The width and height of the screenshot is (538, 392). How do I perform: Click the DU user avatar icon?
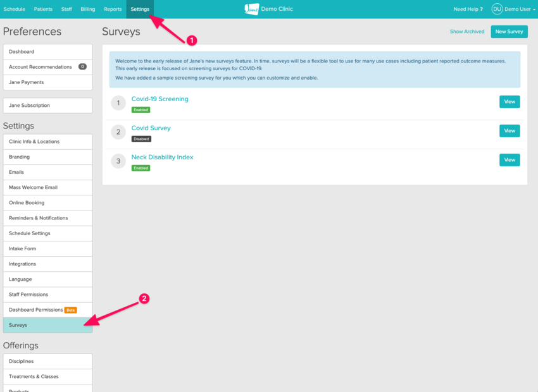497,9
